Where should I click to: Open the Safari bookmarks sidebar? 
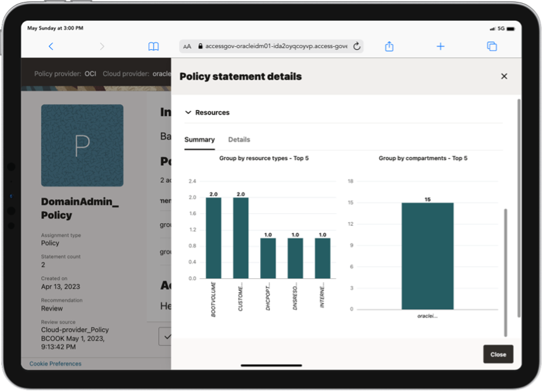pos(153,46)
